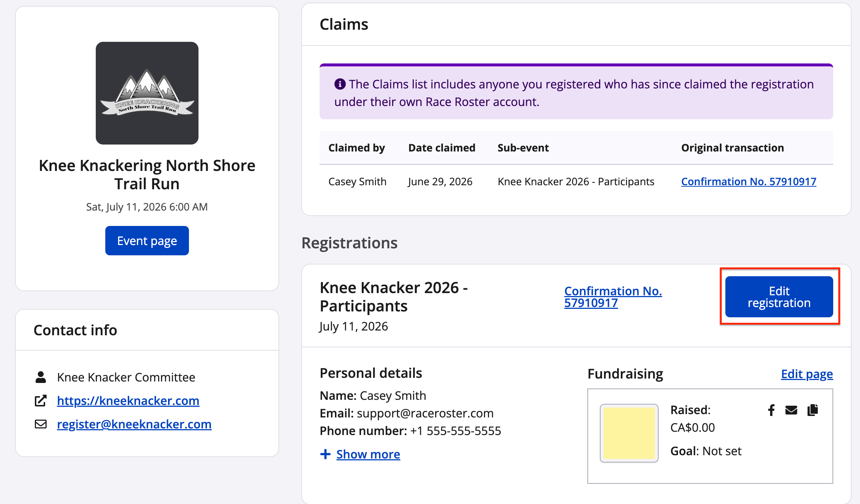Image resolution: width=860 pixels, height=504 pixels.
Task: Expand personal details with Show more
Action: (368, 454)
